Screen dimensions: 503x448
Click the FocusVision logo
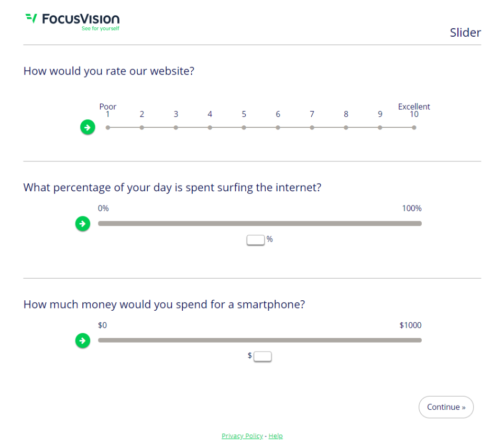point(72,20)
